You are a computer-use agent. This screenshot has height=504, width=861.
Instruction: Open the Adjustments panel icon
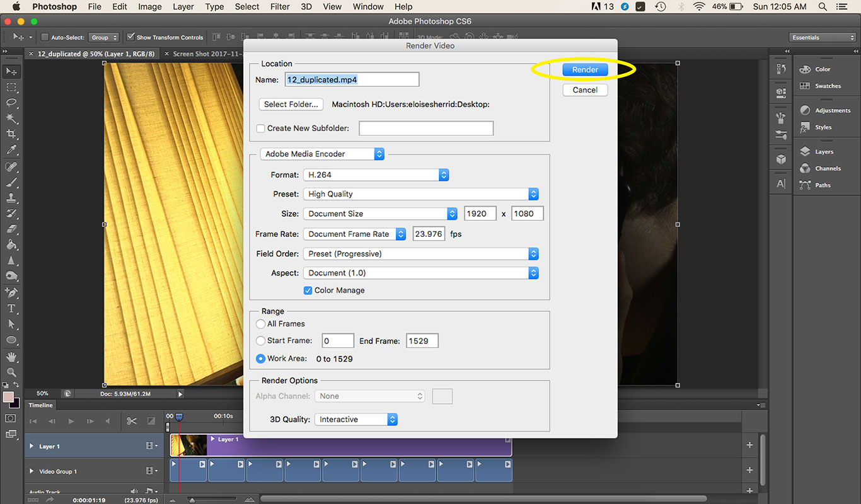805,110
